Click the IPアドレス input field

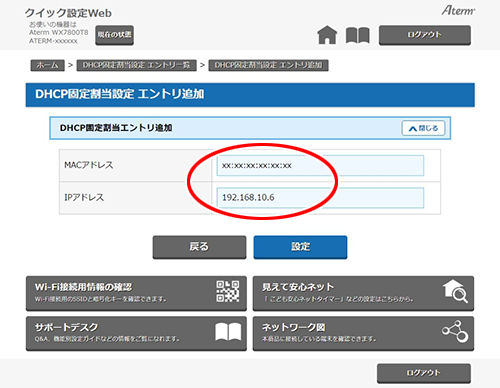click(320, 198)
